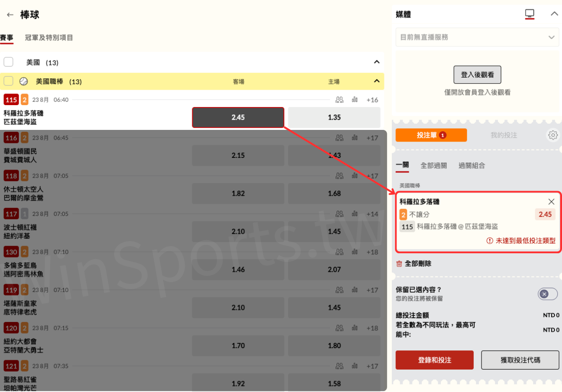Check the 美國職棒 league checkbox
Image resolution: width=562 pixels, height=392 pixels.
click(8, 81)
